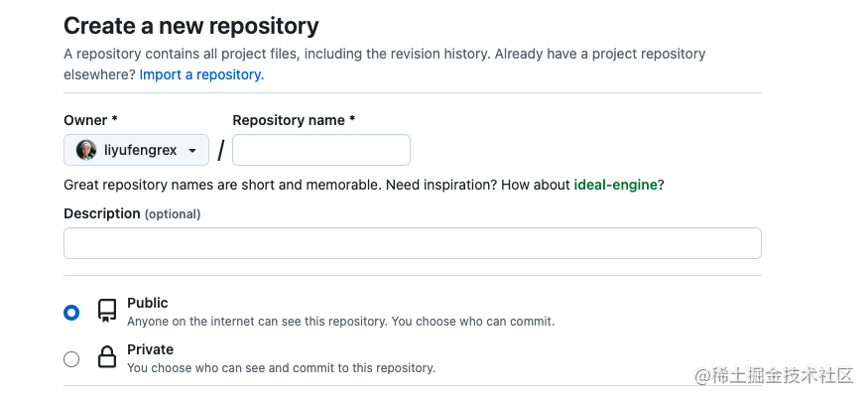
Task: Click the "Anyone on the internet" visibility description
Action: coord(340,322)
